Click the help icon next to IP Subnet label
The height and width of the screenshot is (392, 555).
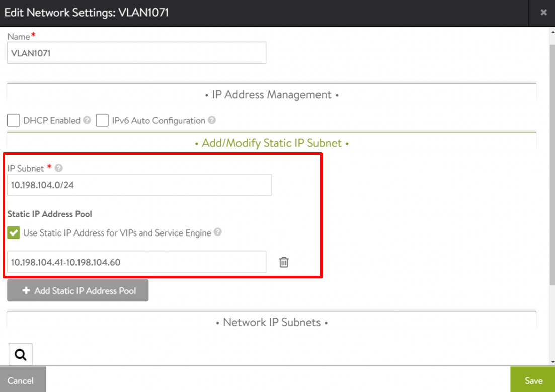(58, 168)
